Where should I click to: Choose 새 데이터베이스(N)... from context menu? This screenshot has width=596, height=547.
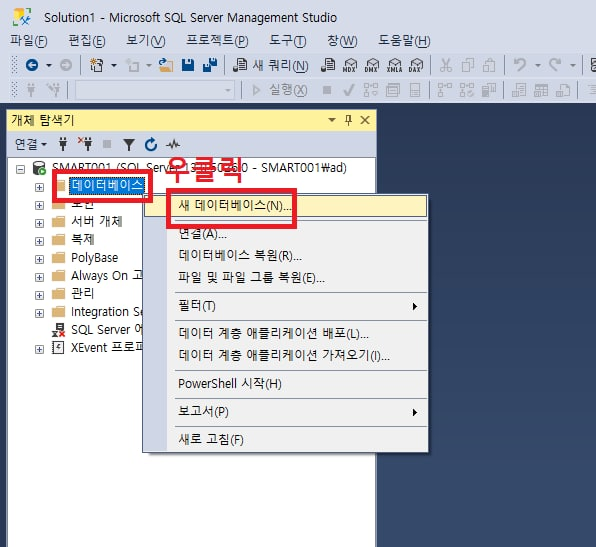[285, 206]
